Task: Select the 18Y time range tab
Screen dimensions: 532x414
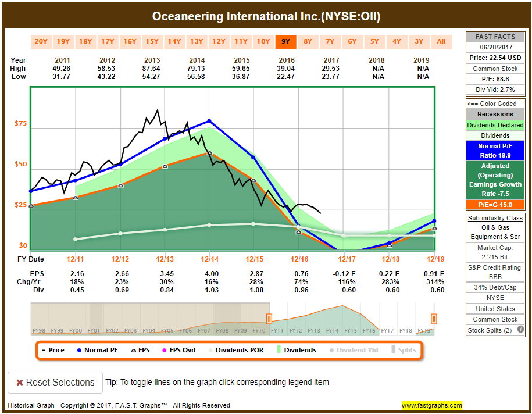Action: [85, 42]
